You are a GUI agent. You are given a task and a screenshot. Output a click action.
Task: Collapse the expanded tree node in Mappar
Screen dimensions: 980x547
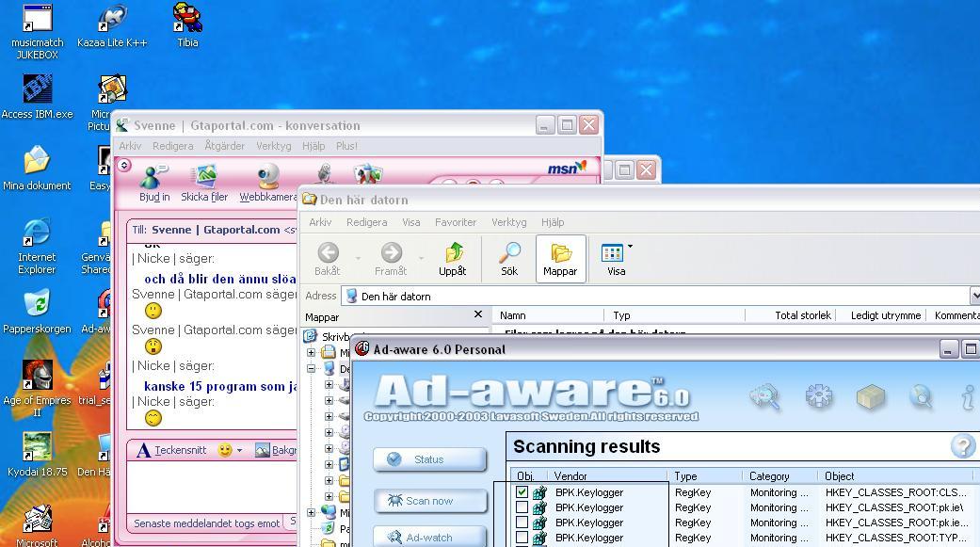click(311, 368)
